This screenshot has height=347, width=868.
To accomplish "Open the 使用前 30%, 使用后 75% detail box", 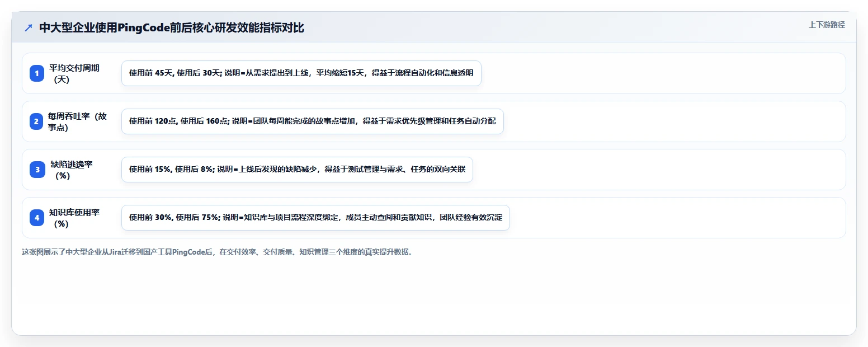I will click(x=315, y=218).
